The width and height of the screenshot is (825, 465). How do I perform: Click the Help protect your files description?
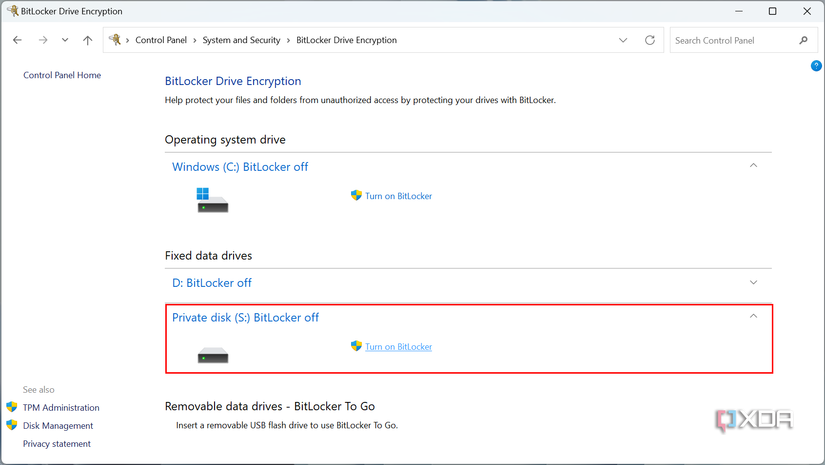point(360,100)
